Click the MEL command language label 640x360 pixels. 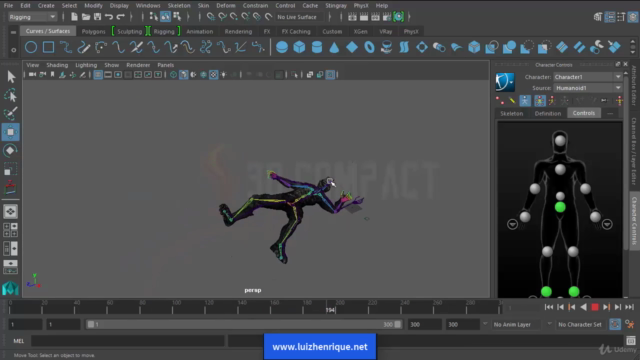[x=19, y=341]
